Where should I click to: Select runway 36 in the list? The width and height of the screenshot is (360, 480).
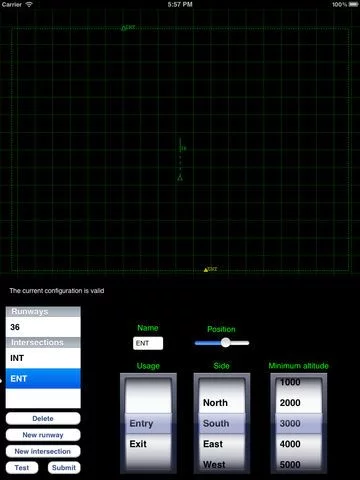[x=43, y=327]
